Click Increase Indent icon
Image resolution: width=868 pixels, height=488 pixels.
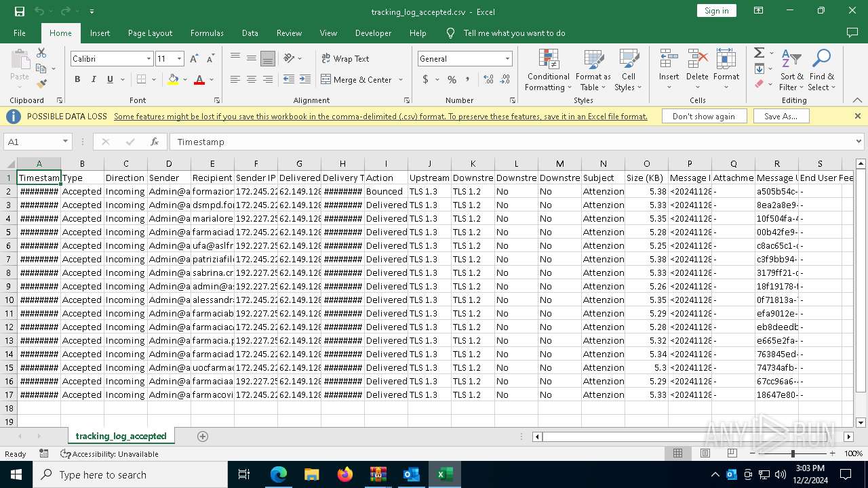click(305, 79)
